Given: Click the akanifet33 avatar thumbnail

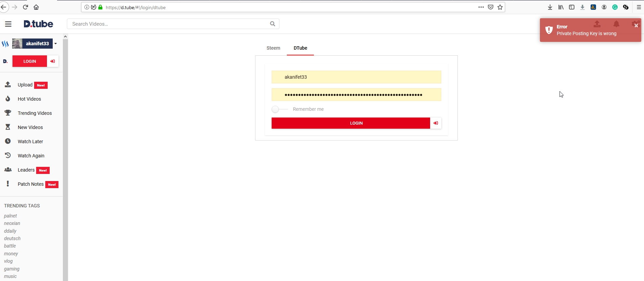Looking at the screenshot, I should [17, 44].
